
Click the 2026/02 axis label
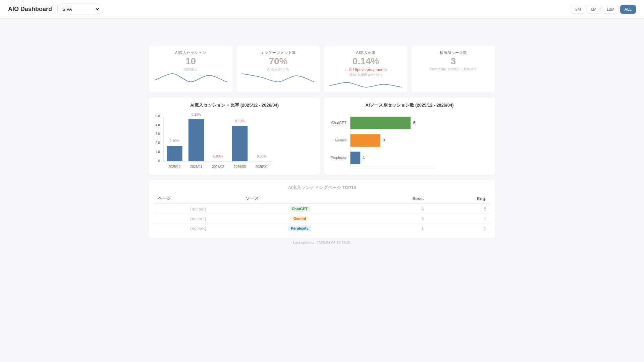218,167
